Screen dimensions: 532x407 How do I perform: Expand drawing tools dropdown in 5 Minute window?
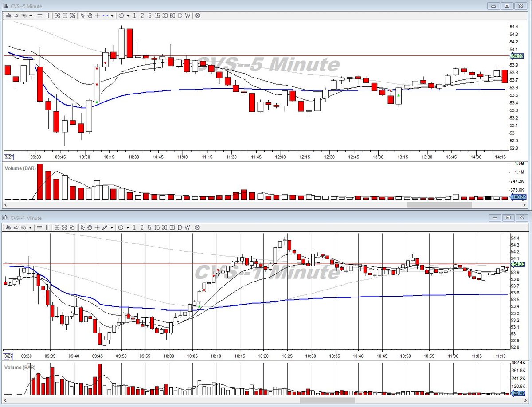(x=112, y=16)
